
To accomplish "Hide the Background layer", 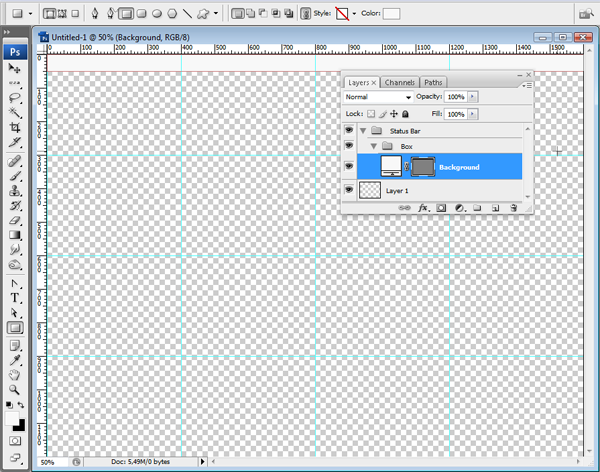I will (349, 166).
